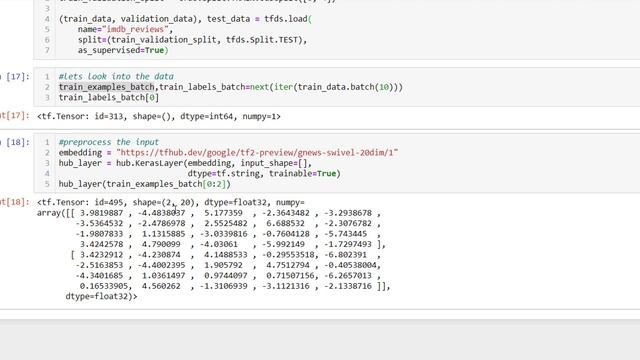Screen dimensions: 640x360
Task: Click the split=(train_validation_split, tfds.Split.TEST) line
Action: click(192, 40)
